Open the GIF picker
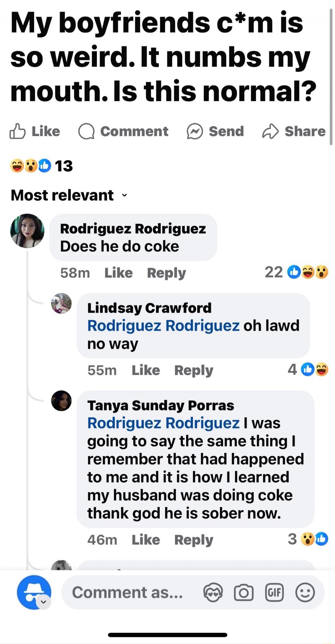Screen dimensions: 335x644 tap(274, 592)
